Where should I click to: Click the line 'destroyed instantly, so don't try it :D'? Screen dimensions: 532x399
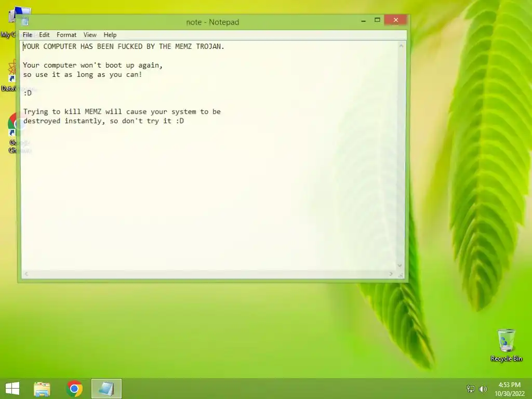point(103,121)
